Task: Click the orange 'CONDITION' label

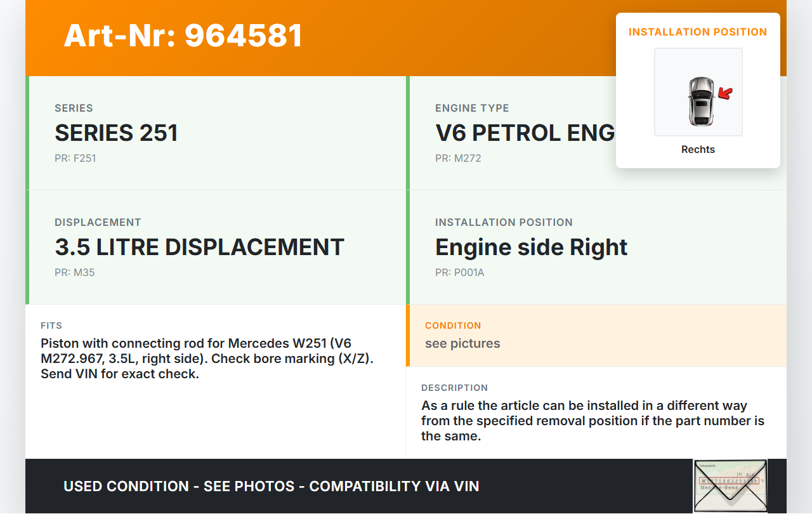Action: click(453, 326)
